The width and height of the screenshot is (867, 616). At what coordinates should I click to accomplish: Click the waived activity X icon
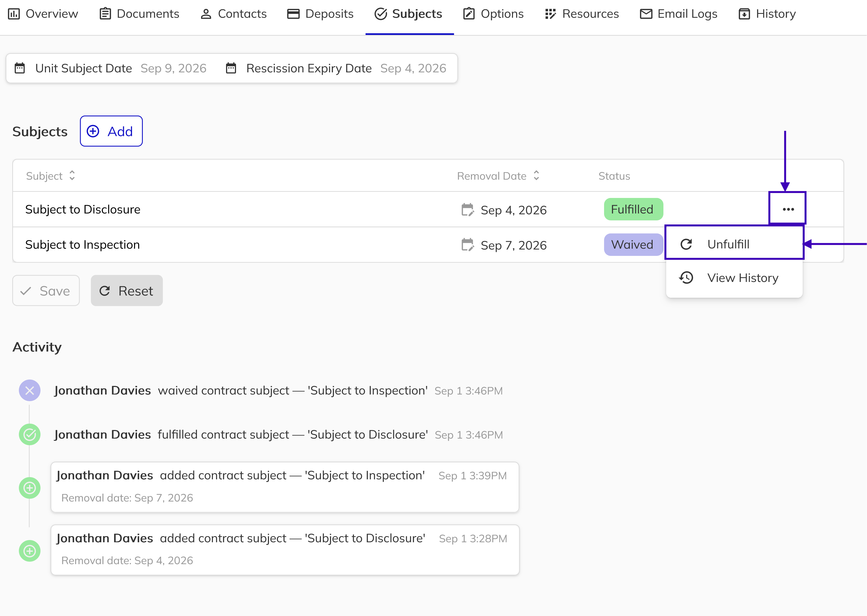[x=30, y=390]
